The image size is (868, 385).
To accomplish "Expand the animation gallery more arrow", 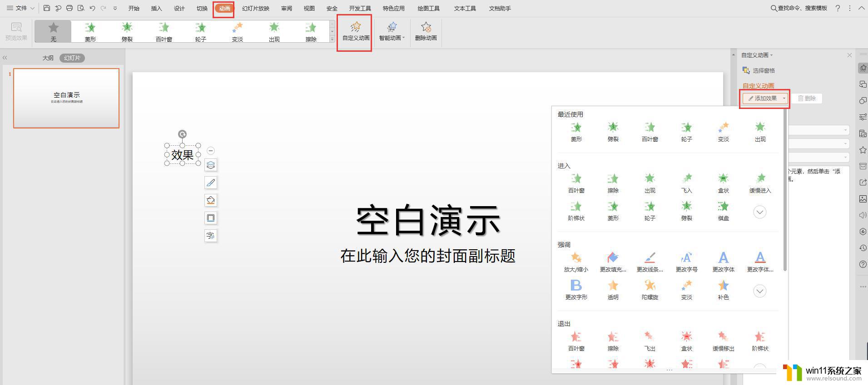I will pos(332,39).
